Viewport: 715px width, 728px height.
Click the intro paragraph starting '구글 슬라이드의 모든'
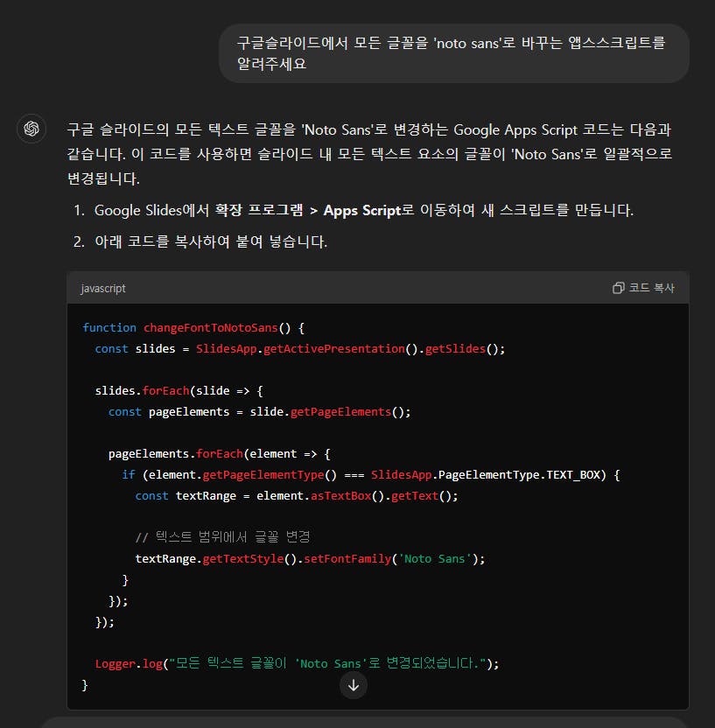(369, 154)
